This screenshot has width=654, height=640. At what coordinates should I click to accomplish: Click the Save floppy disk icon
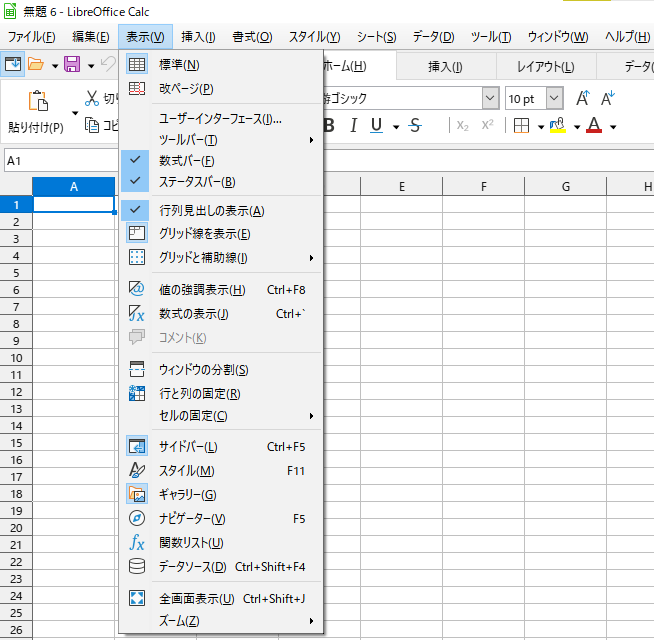click(x=72, y=64)
